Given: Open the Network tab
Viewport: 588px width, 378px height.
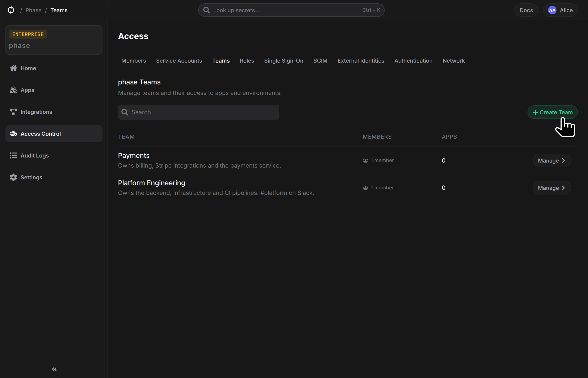Looking at the screenshot, I should pyautogui.click(x=454, y=61).
